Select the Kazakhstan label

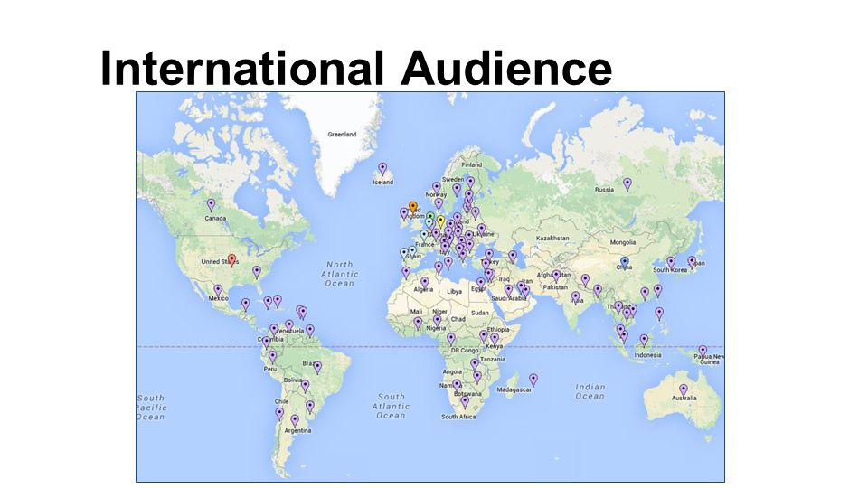(552, 238)
